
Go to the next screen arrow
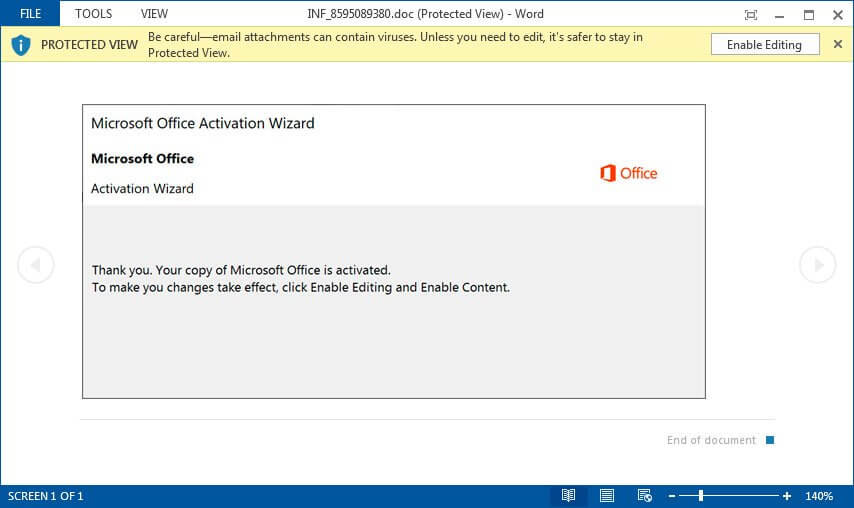click(x=818, y=265)
